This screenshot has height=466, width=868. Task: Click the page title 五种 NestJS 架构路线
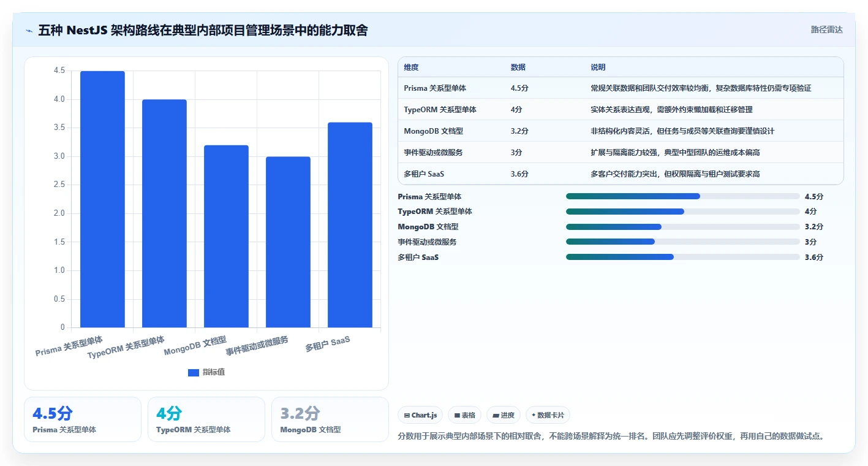coord(203,30)
